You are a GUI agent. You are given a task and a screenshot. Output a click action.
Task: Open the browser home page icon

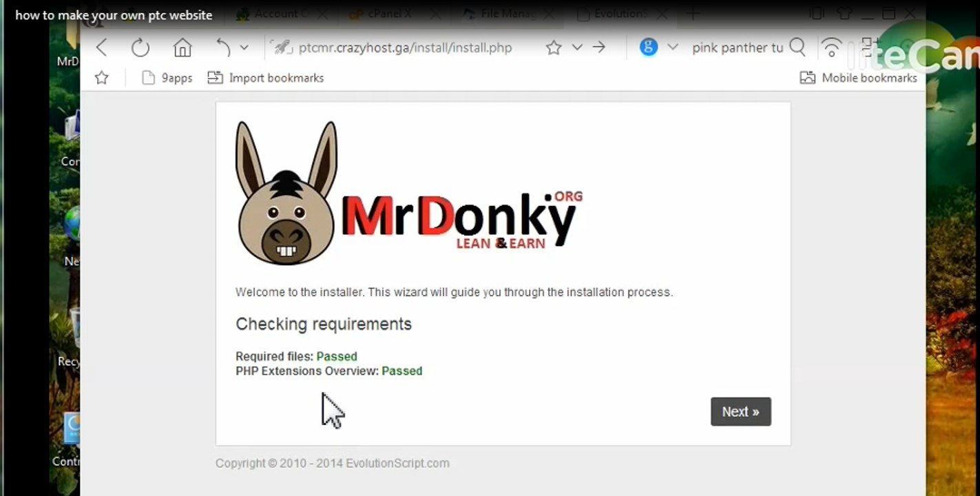[183, 48]
